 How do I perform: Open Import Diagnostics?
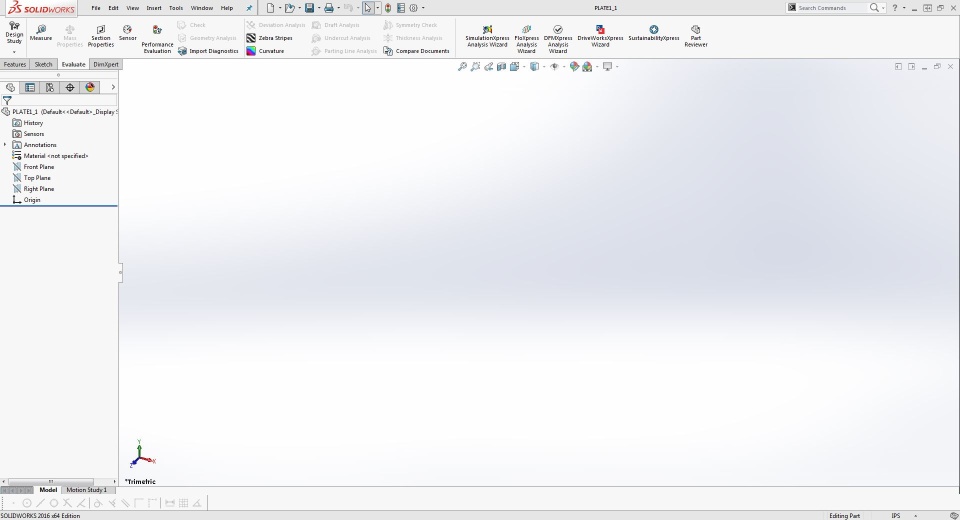point(208,51)
